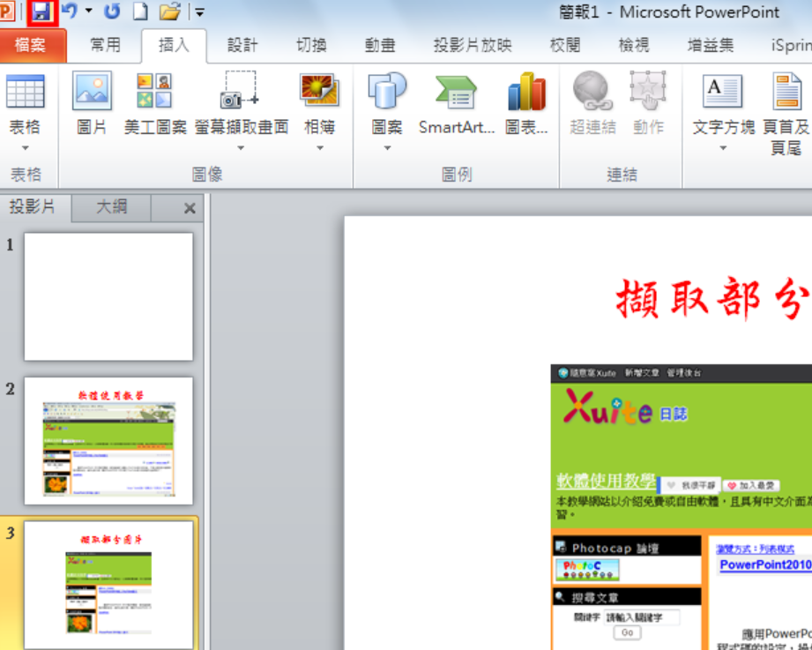This screenshot has width=812, height=650.
Task: Click the Undo arrow icon
Action: pos(70,11)
